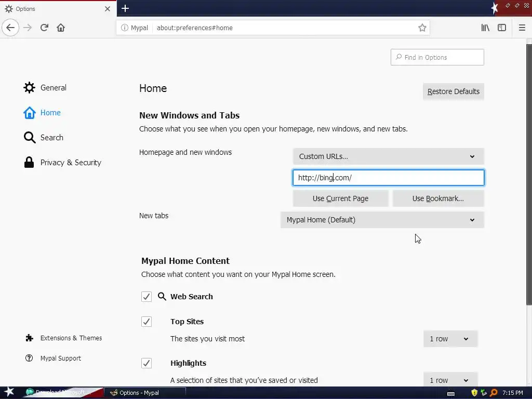Click the page vertical scrollbar thumb
The width and height of the screenshot is (532, 399).
click(529, 174)
